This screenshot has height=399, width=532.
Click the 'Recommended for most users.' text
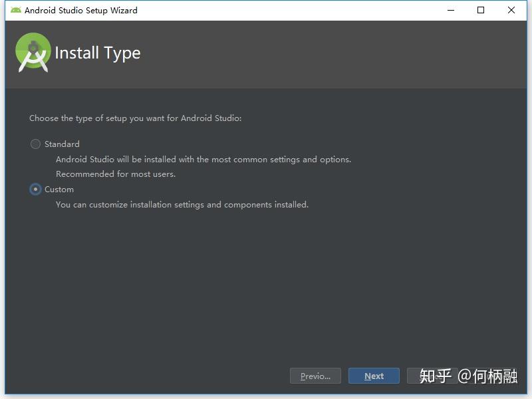116,174
